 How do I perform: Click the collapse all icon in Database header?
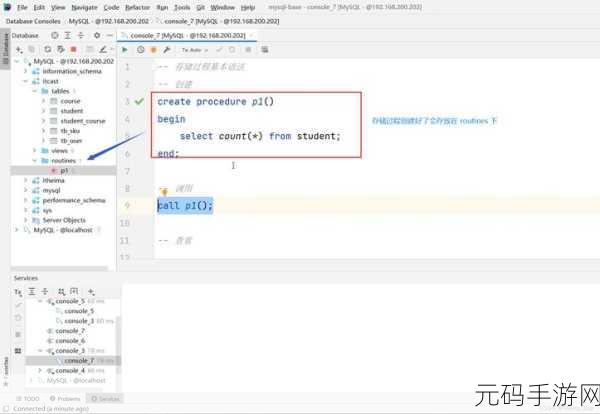tap(81, 35)
